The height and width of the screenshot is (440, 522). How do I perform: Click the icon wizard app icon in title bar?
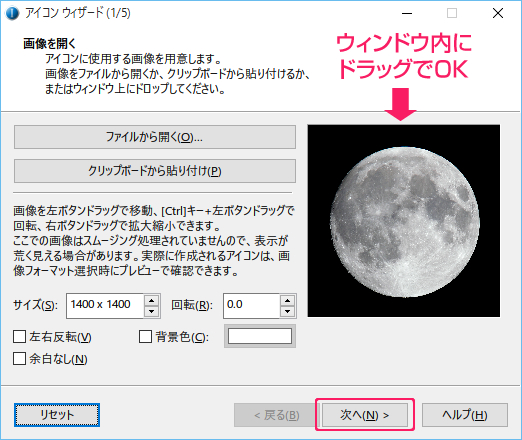[12, 13]
